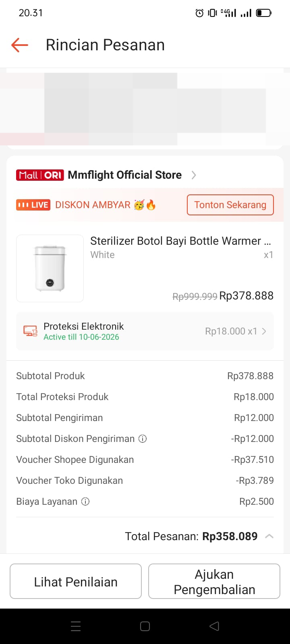Tap info icon beside Biaya Layanan
Screen dimensions: 290x644
click(85, 502)
